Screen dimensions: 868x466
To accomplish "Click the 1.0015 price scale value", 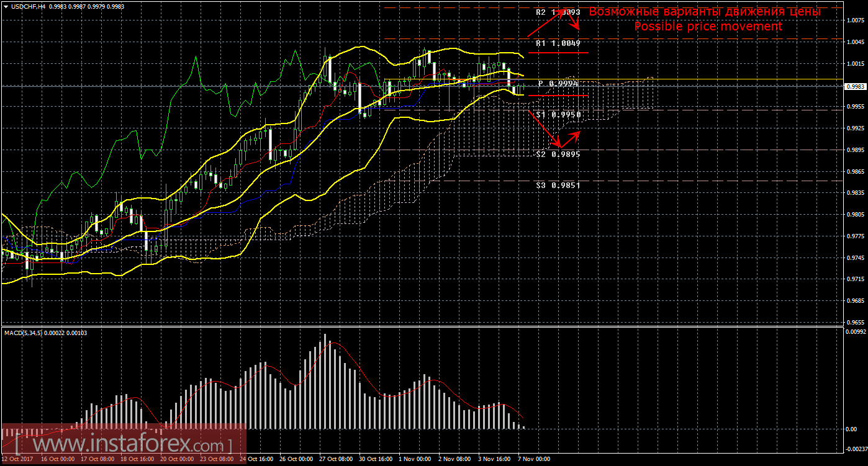I will [x=855, y=64].
